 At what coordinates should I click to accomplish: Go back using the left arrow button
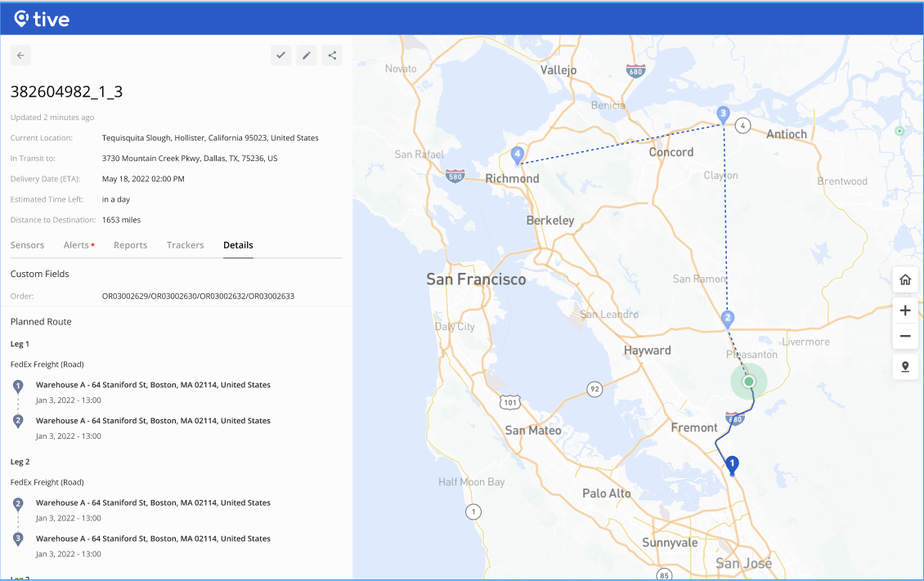[x=20, y=56]
